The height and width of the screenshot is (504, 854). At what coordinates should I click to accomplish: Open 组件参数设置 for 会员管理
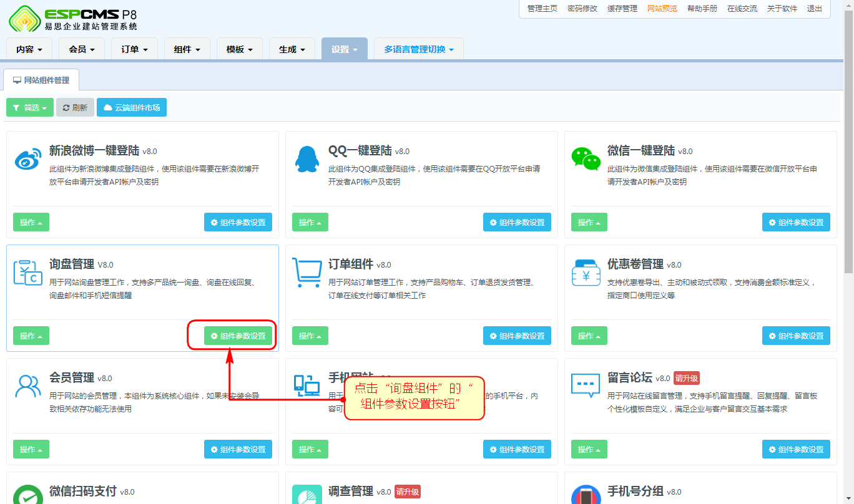pos(238,449)
